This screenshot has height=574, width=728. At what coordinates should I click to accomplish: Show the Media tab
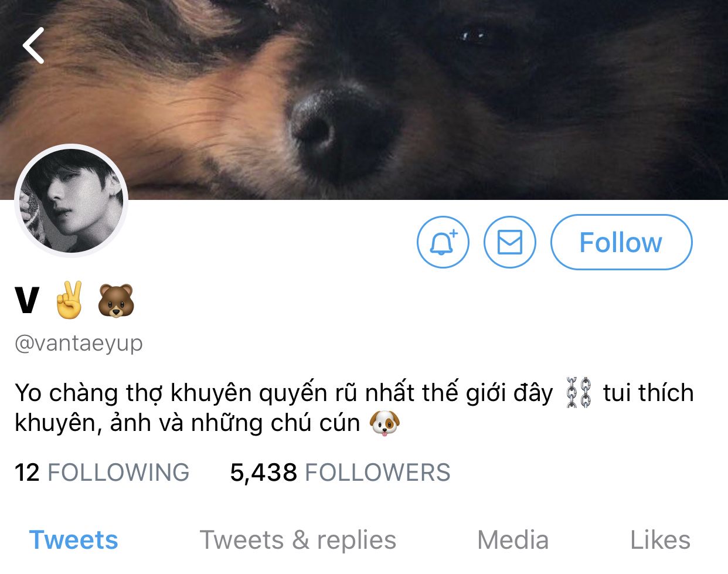(513, 540)
